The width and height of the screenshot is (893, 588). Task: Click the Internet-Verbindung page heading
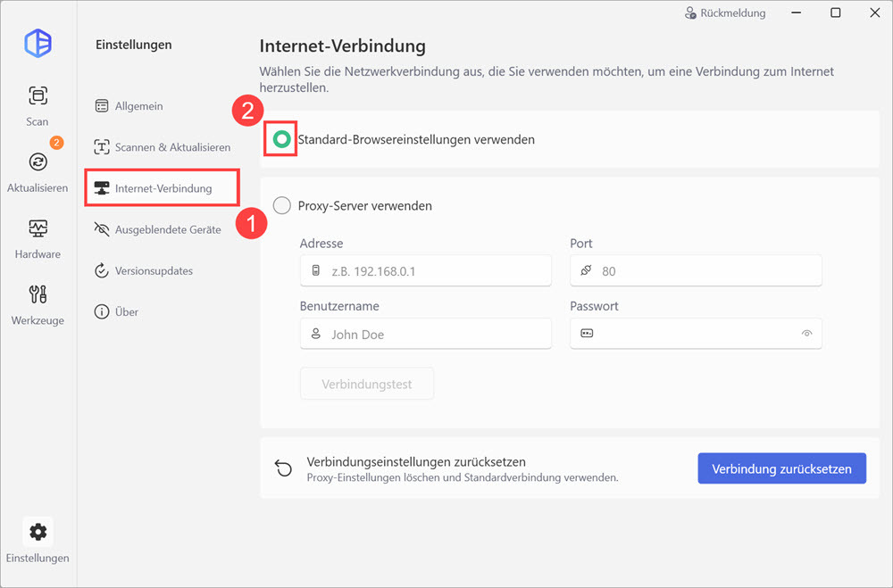coord(343,46)
